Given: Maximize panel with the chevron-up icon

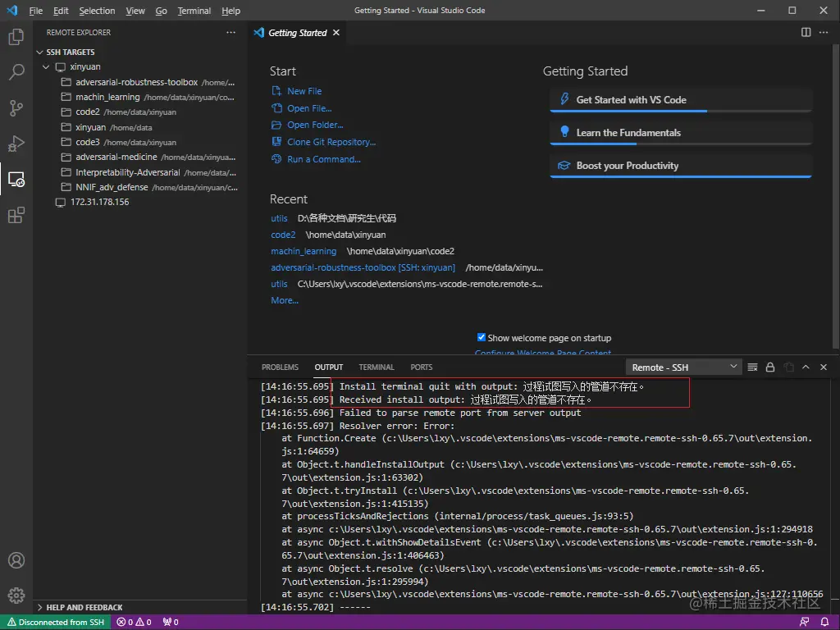Looking at the screenshot, I should click(x=806, y=367).
